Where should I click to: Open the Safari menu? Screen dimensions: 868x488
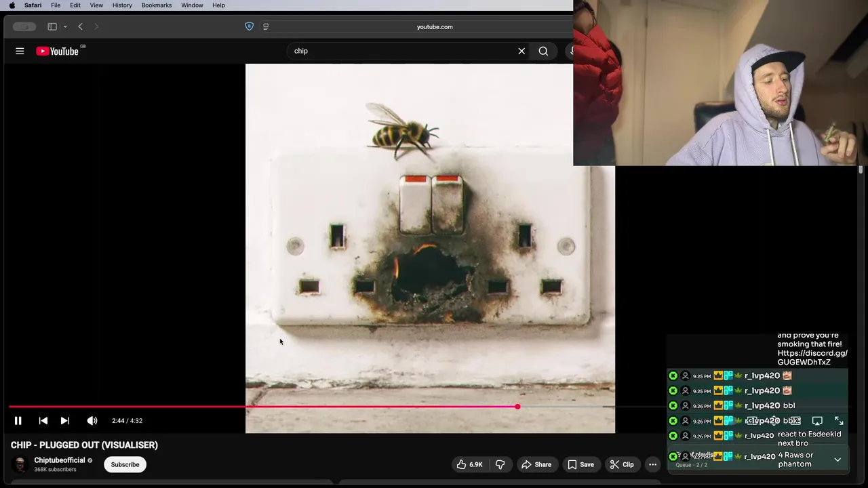pos(33,5)
